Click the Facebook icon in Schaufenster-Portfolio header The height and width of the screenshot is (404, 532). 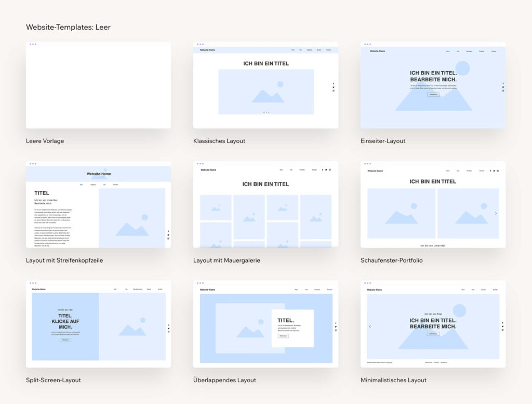click(x=490, y=171)
